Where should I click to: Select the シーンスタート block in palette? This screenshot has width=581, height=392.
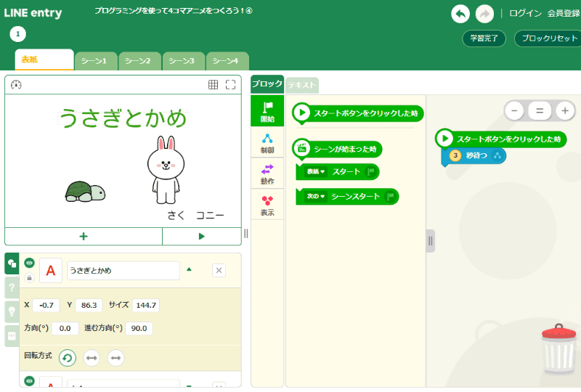347,197
